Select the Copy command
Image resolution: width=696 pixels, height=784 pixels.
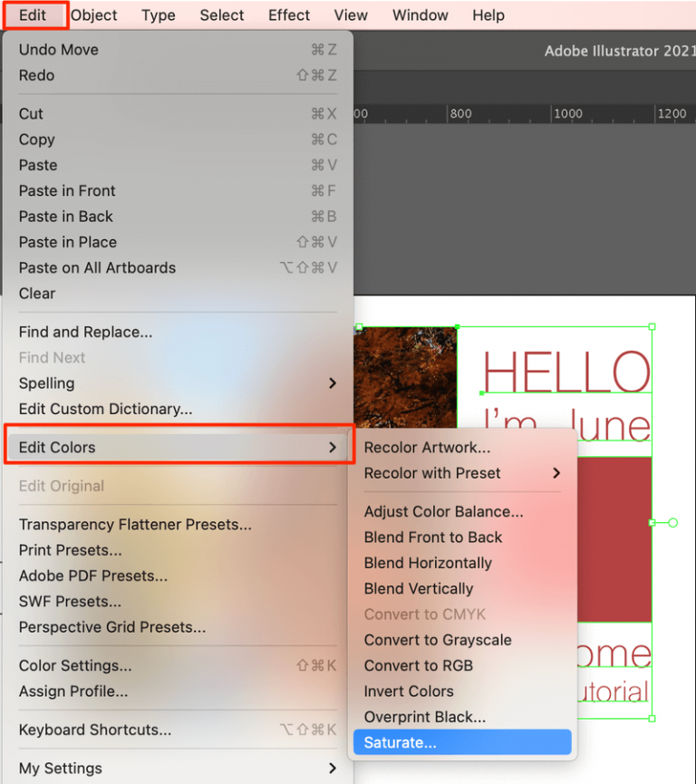pyautogui.click(x=178, y=139)
